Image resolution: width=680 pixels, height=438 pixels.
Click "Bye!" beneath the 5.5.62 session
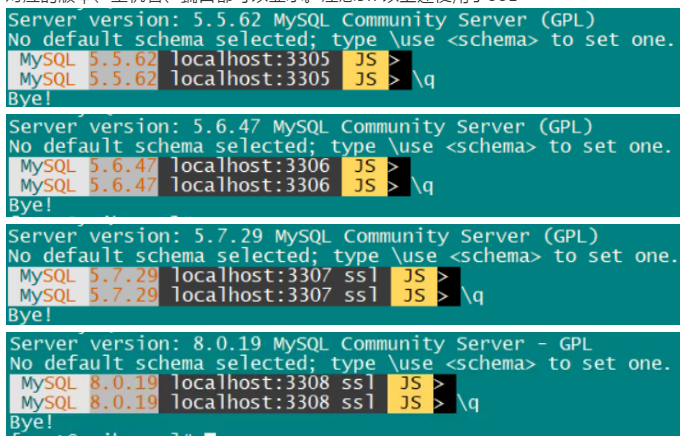[x=29, y=99]
